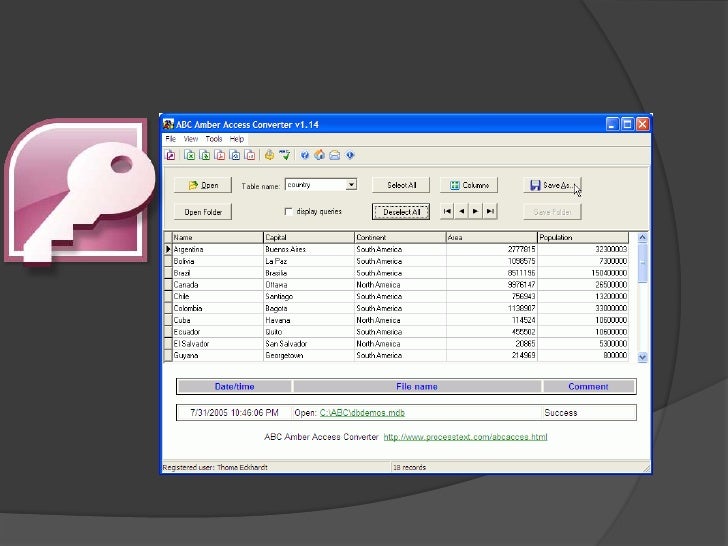Open the Tools menu

coord(214,139)
